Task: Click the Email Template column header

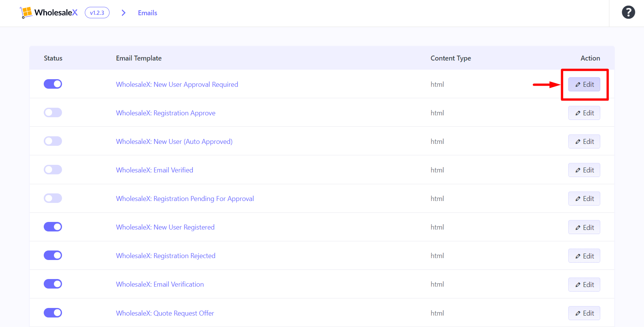Action: 139,58
